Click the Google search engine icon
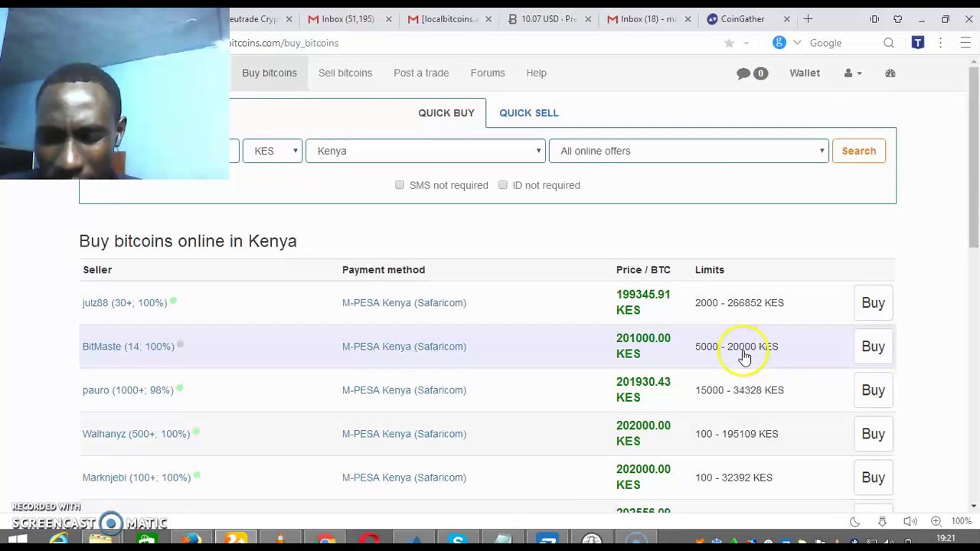This screenshot has width=980, height=551. coord(779,43)
